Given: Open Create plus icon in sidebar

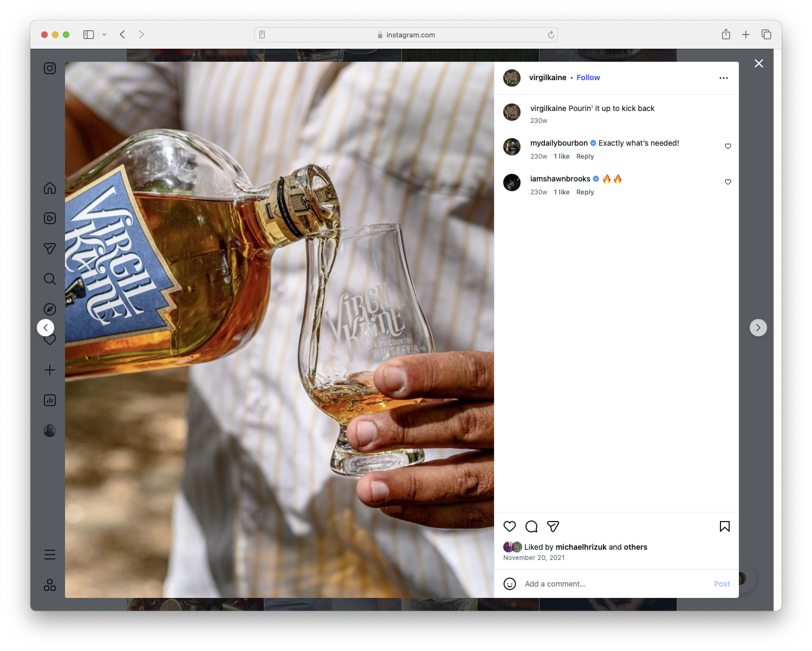Looking at the screenshot, I should (50, 370).
